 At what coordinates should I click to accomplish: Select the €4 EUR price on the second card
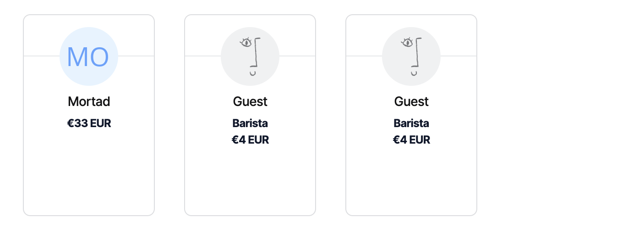tap(250, 140)
